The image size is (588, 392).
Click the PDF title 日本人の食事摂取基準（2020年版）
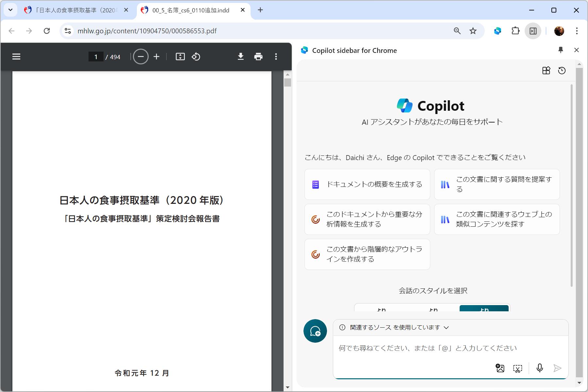(x=142, y=200)
